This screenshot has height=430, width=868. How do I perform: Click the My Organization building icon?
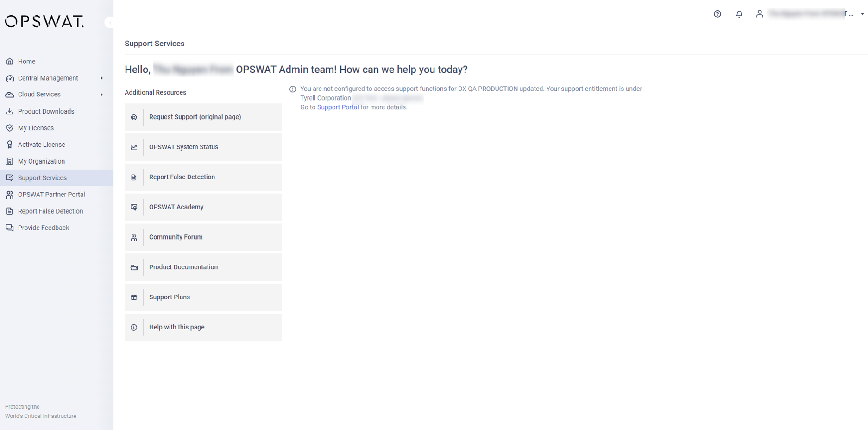[10, 161]
